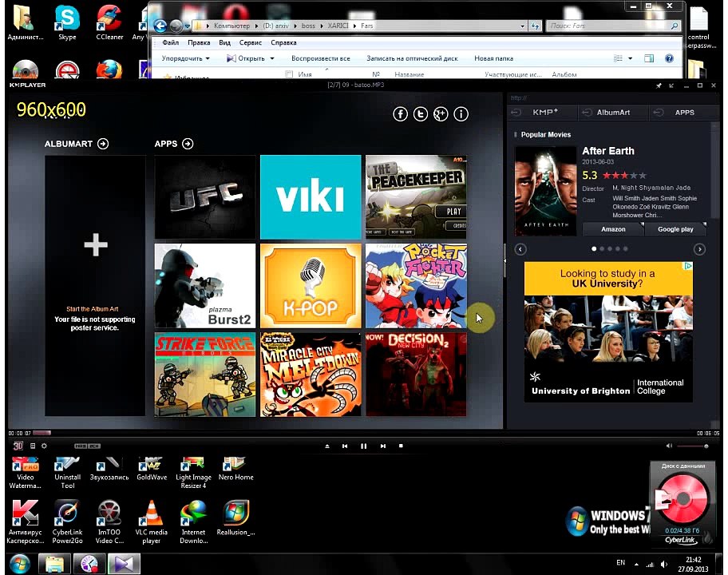Open the Decision 2 game tile

[x=416, y=375]
